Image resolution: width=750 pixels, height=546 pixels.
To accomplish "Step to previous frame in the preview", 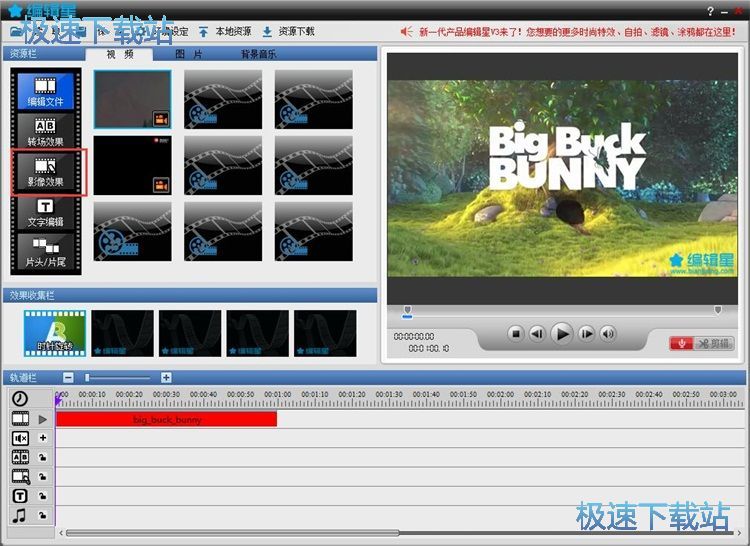I will tap(537, 334).
